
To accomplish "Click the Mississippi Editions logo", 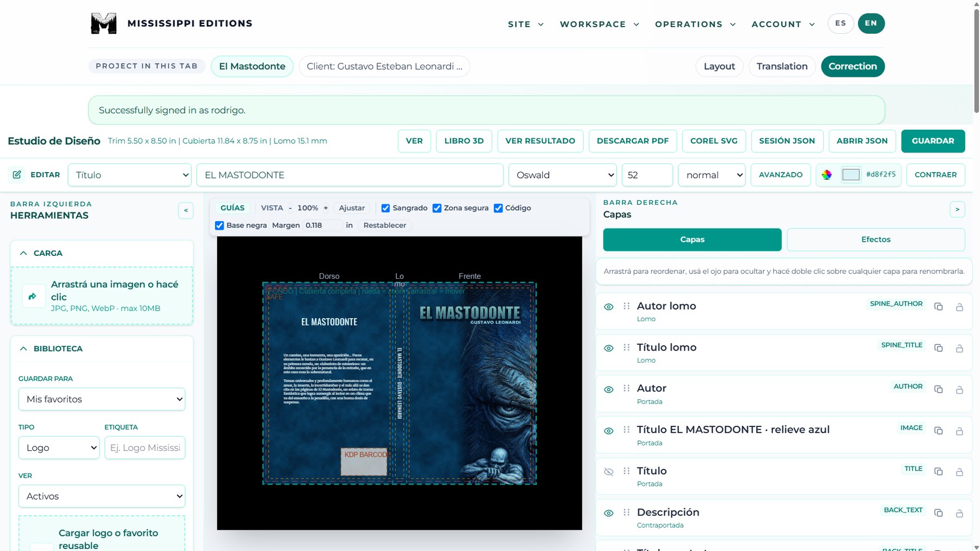I will pos(103,23).
